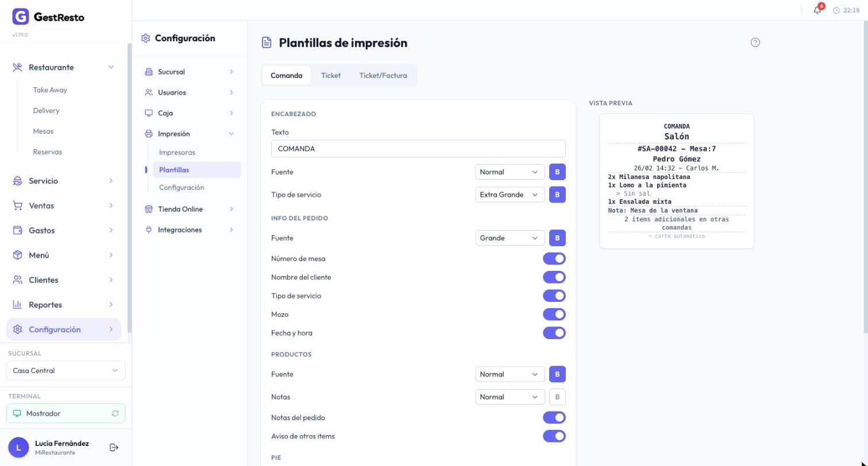Click the Usuarios icon in Configuración
The image size is (868, 466).
click(149, 92)
